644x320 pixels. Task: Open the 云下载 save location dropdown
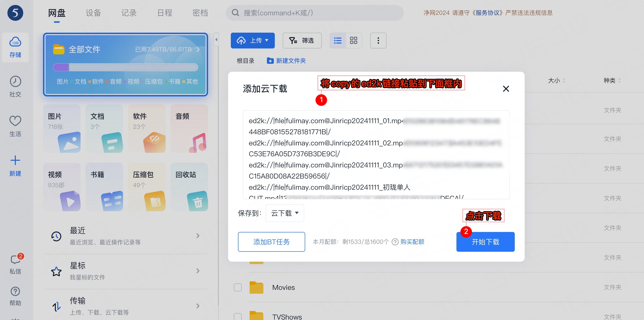pos(284,213)
